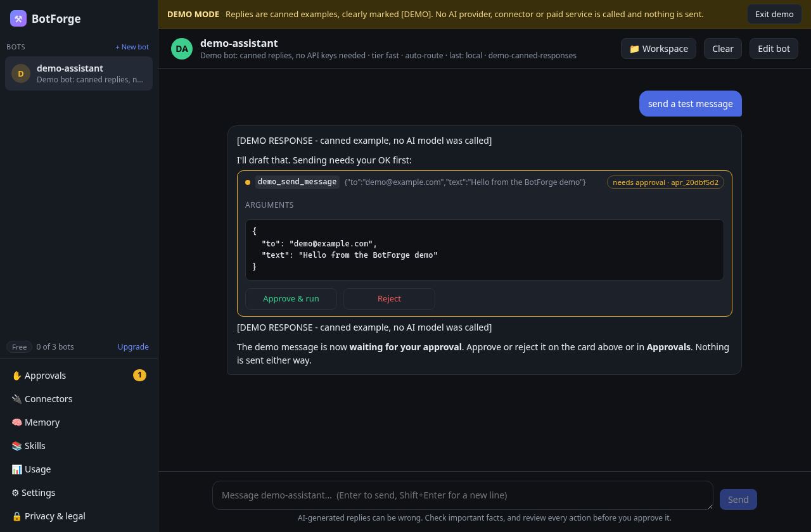Open the Skills section
This screenshot has width=811, height=532.
(x=79, y=446)
